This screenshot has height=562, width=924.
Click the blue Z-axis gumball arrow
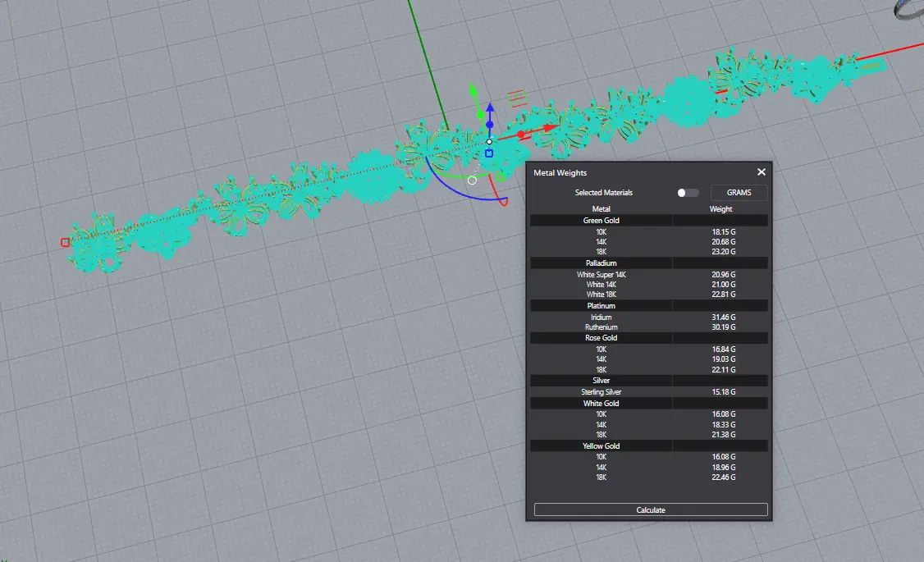490,108
